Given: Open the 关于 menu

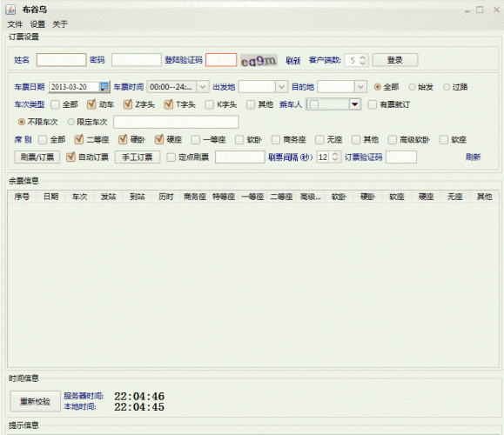Looking at the screenshot, I should point(60,24).
